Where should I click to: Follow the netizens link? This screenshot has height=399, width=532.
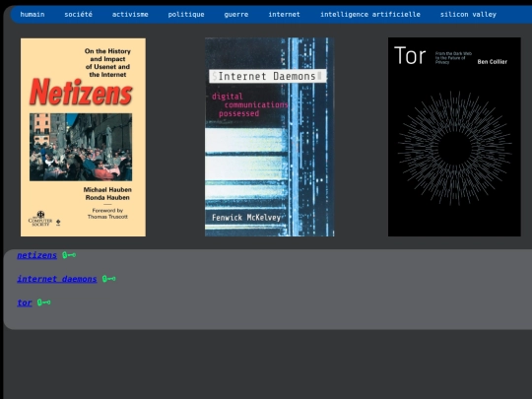(37, 255)
